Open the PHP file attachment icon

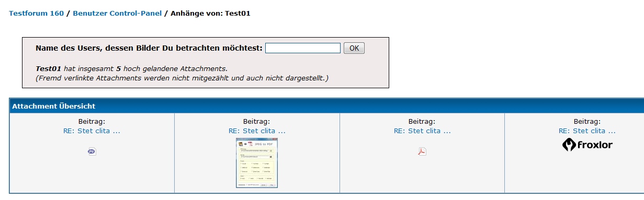click(92, 151)
